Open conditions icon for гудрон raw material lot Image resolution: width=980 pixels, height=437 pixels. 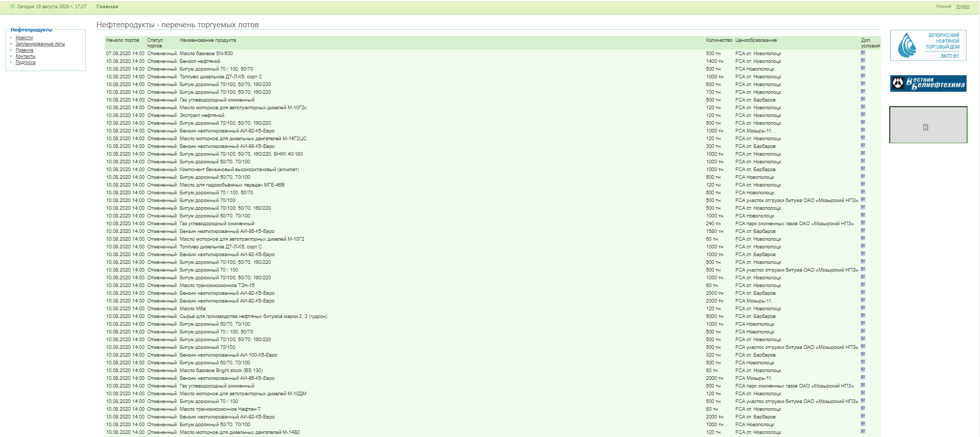coord(862,315)
